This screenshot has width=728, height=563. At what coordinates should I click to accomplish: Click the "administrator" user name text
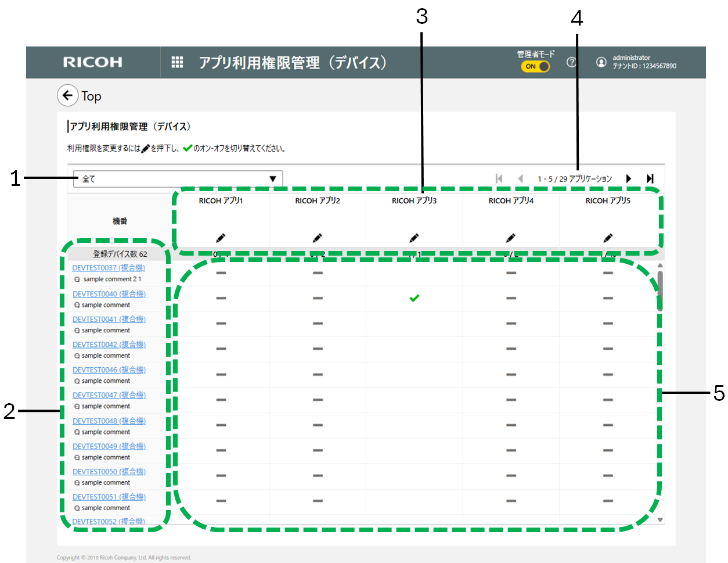point(632,58)
